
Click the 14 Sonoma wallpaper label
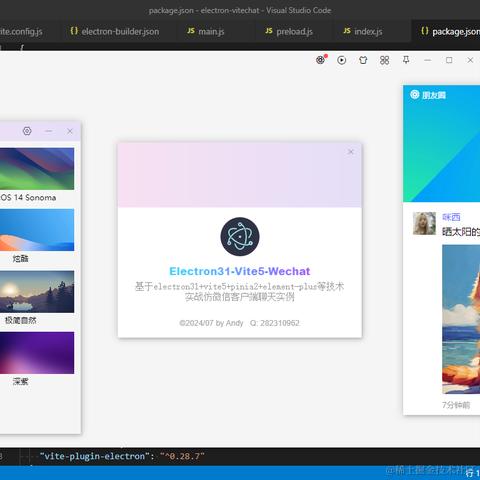tap(28, 198)
